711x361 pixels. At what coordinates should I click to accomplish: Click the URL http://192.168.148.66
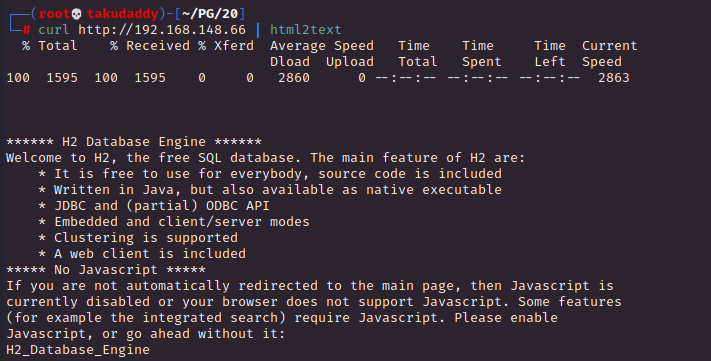162,30
